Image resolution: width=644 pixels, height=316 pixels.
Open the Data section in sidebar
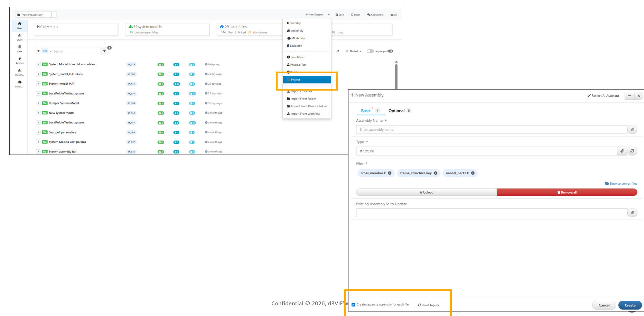20,49
